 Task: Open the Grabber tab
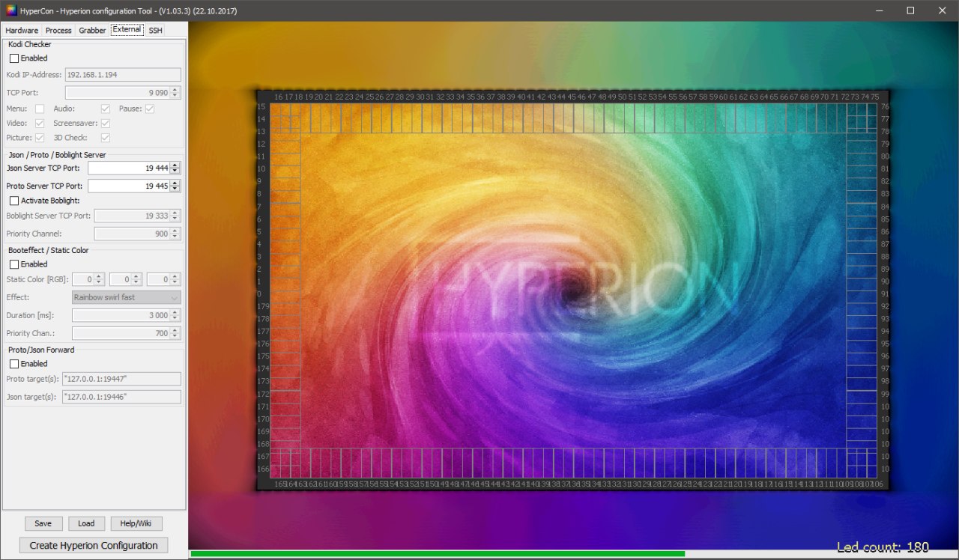click(x=92, y=31)
